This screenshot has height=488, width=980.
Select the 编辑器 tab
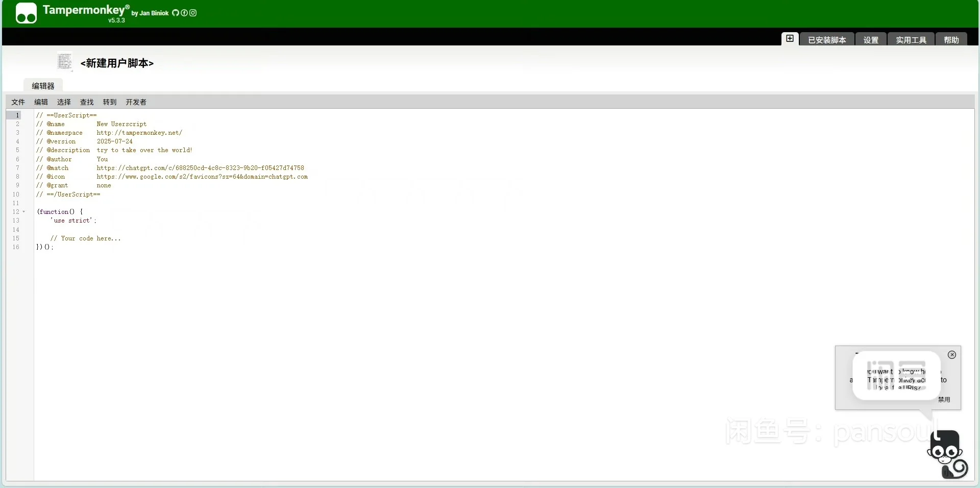pyautogui.click(x=43, y=86)
